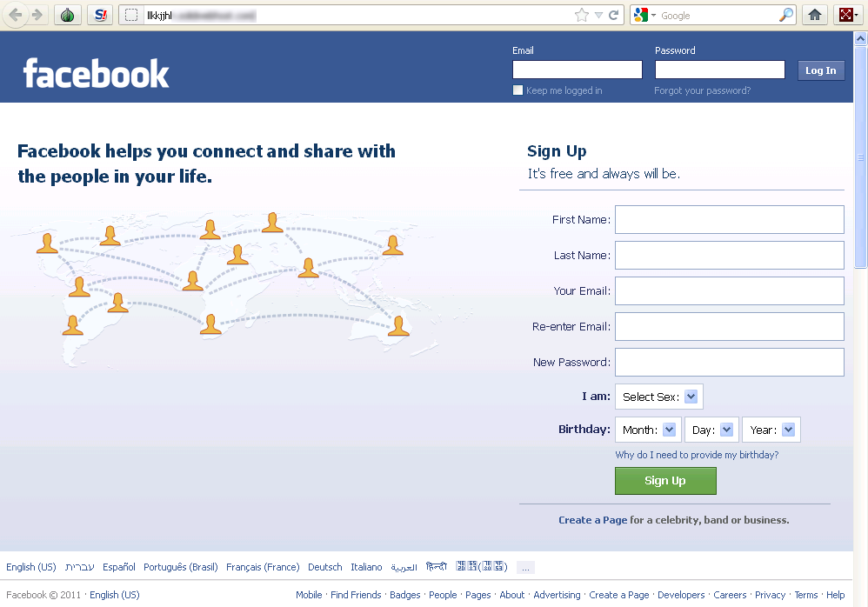Viewport: 868px width, 607px height.
Task: Click the green onion toolbar icon
Action: point(68,15)
